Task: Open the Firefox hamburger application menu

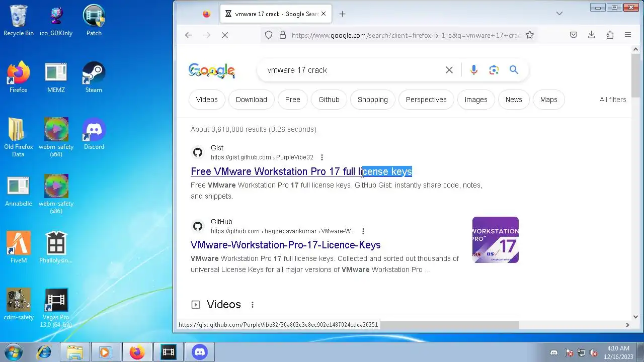Action: (x=628, y=35)
